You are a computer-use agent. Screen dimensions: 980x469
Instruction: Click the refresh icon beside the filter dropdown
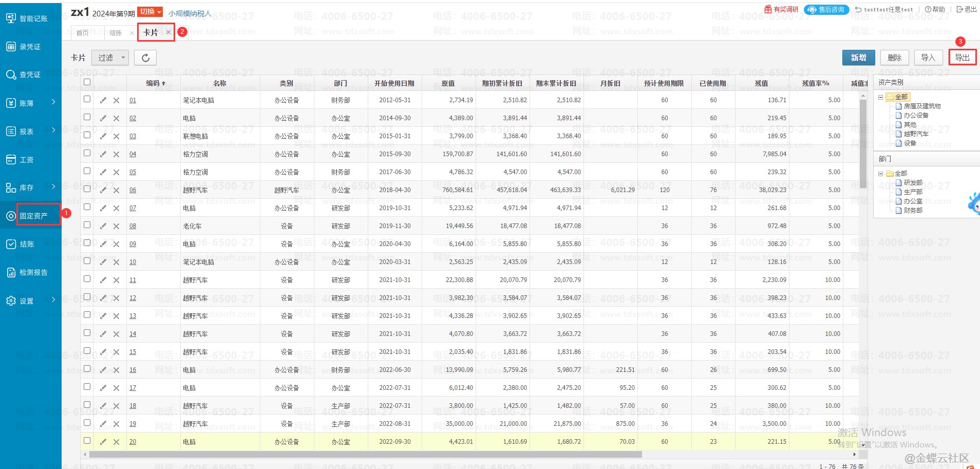click(x=145, y=58)
